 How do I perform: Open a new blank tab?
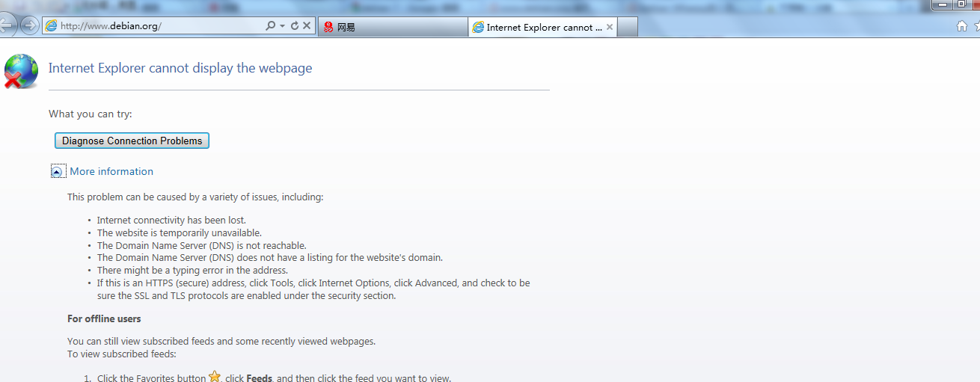coord(628,27)
